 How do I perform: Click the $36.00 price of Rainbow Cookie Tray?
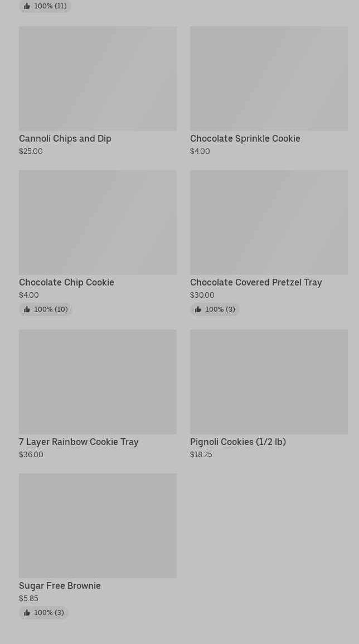[x=31, y=455]
